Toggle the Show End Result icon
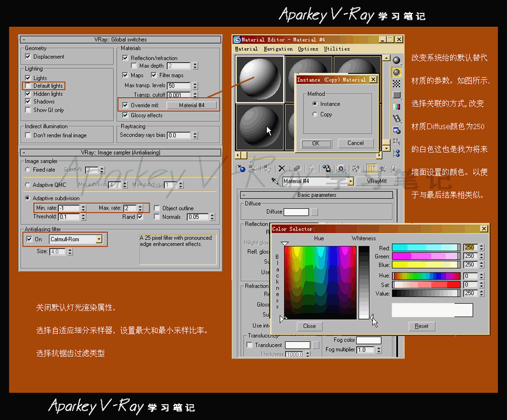This screenshot has height=420, width=507. pos(371,168)
